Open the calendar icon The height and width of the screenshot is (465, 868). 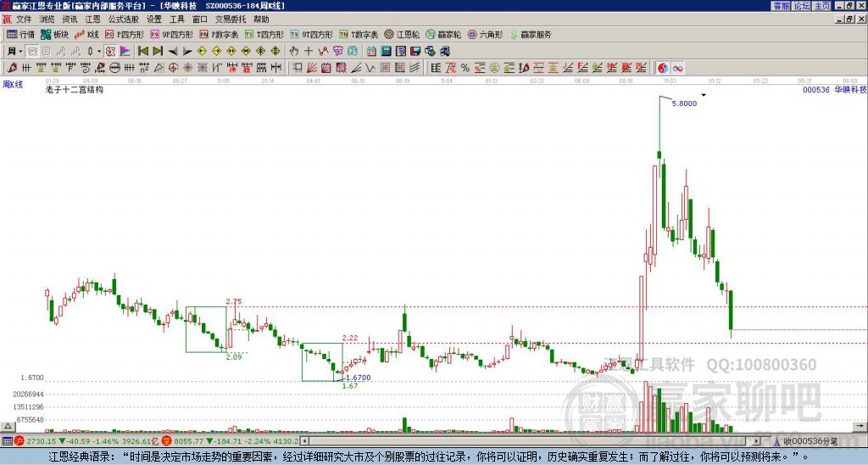click(371, 52)
